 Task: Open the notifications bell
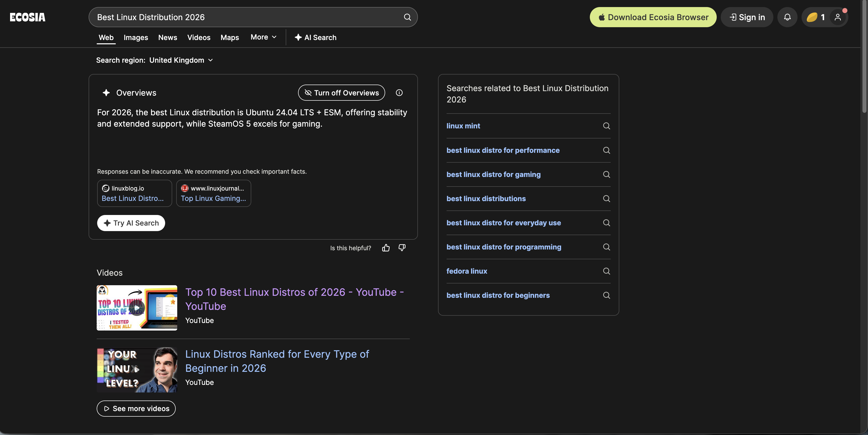click(x=787, y=17)
